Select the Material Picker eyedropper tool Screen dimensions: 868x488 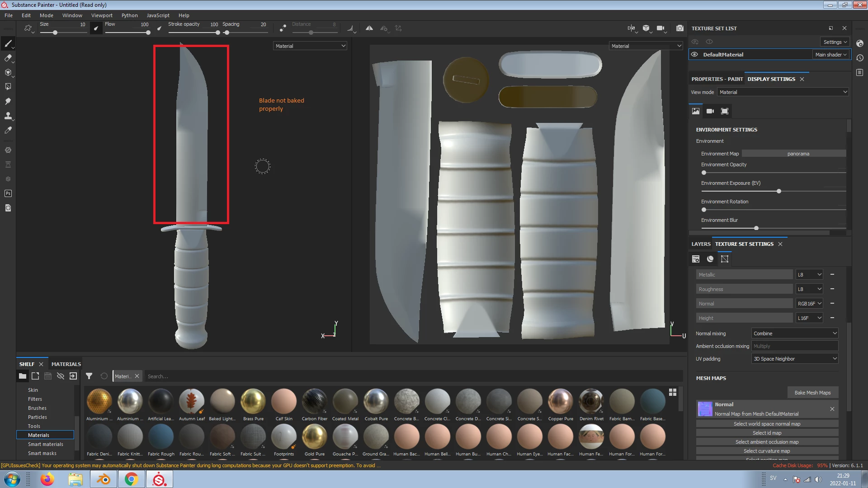click(x=8, y=130)
